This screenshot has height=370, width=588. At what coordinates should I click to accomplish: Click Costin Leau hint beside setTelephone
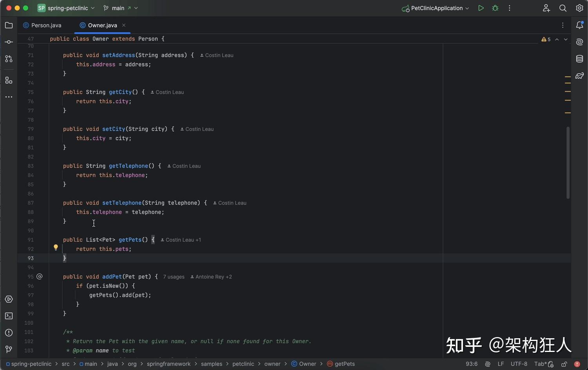click(x=230, y=203)
